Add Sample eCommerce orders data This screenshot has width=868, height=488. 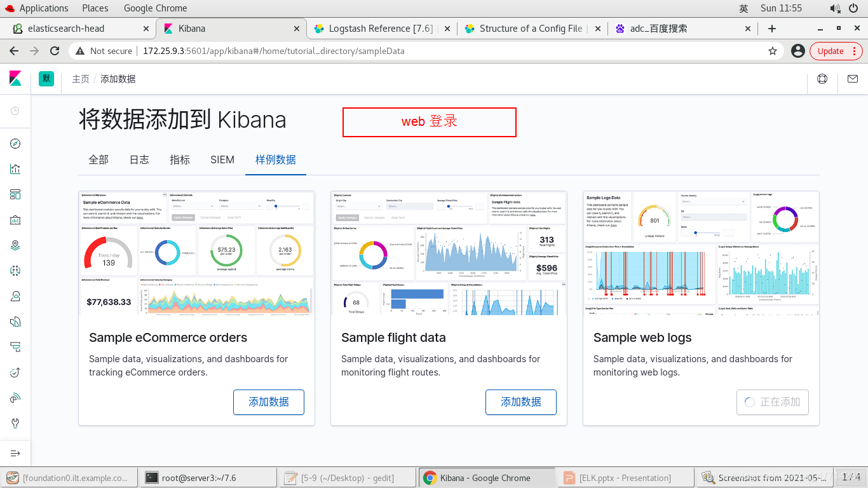269,402
